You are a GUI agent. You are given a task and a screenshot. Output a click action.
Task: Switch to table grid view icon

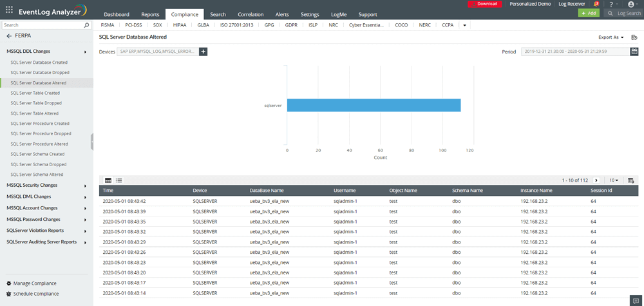pos(108,180)
